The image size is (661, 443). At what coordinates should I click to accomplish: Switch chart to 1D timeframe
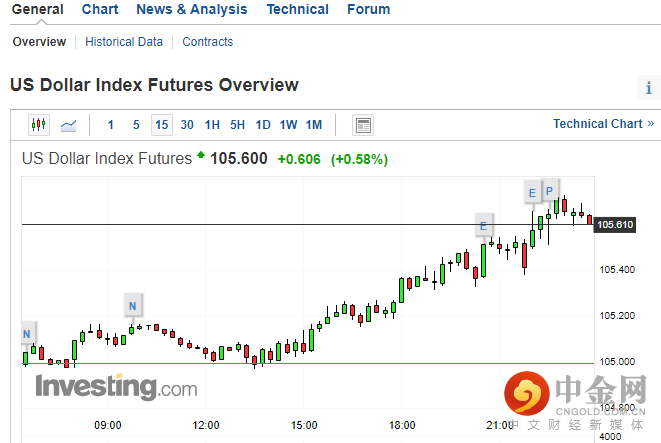[x=263, y=125]
